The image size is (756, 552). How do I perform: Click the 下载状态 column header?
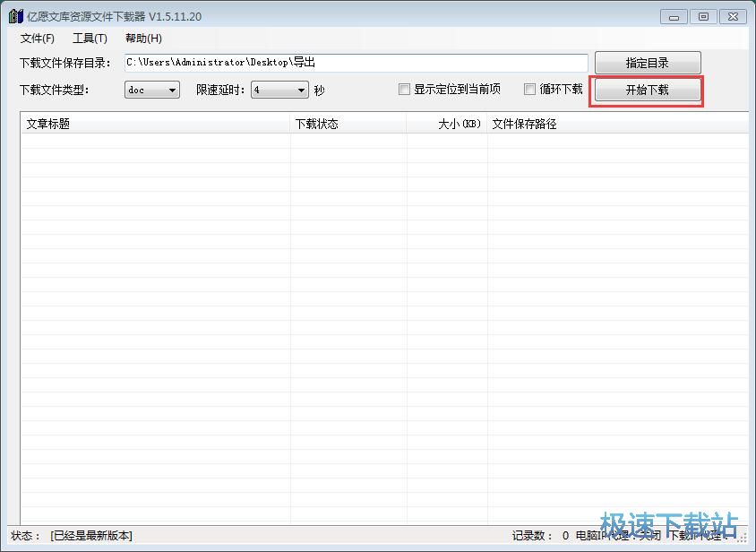(x=348, y=124)
